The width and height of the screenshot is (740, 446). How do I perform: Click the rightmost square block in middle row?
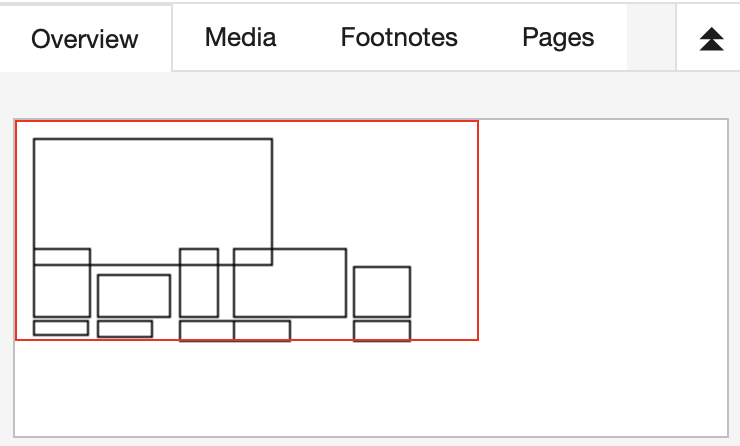click(382, 291)
